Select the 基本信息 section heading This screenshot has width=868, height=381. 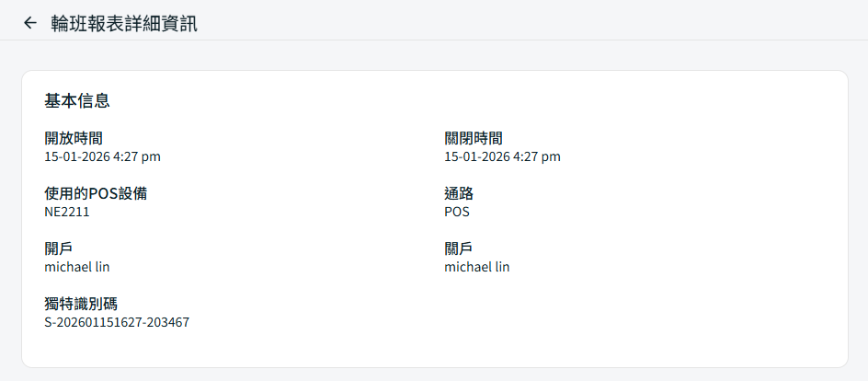point(77,100)
